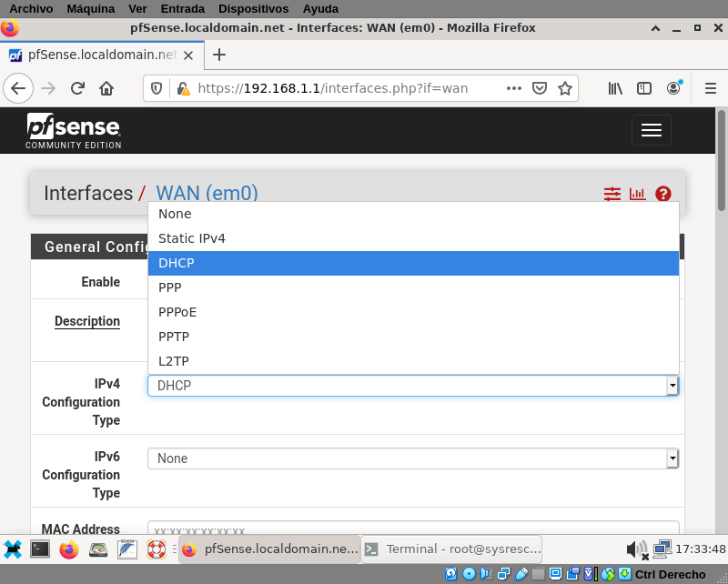Viewport: 728px width, 584px height.
Task: View insecure connection lock warning
Action: coord(183,88)
